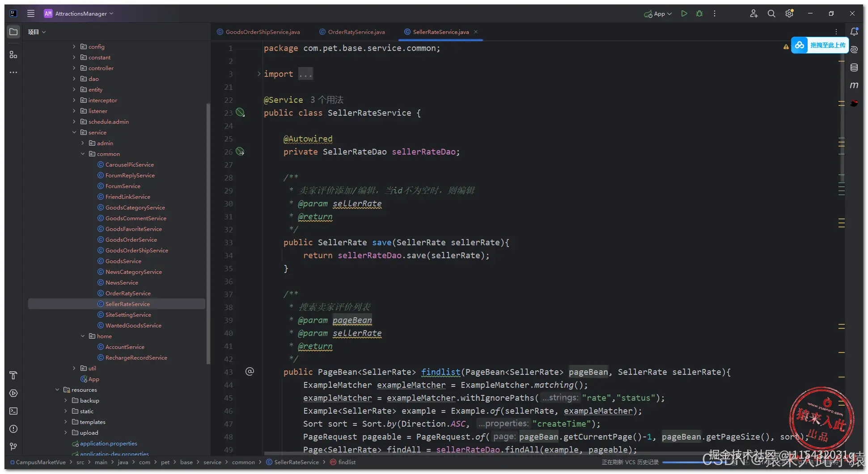Collapse the service folder
Viewport: 868px width, 474px height.
74,132
